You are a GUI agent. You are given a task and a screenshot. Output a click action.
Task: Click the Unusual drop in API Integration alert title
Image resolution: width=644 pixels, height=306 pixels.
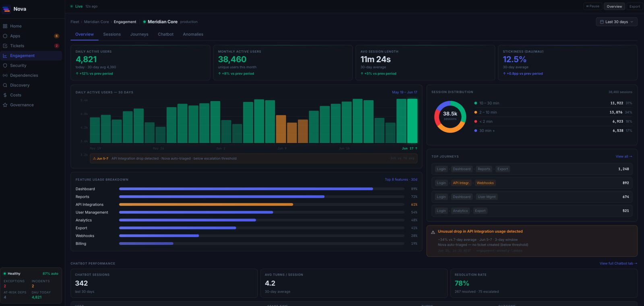click(x=480, y=232)
